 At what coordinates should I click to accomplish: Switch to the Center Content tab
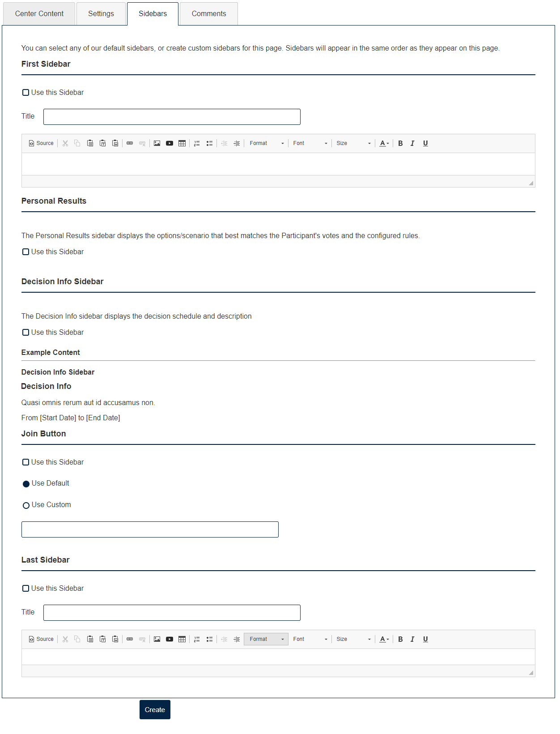(x=39, y=14)
